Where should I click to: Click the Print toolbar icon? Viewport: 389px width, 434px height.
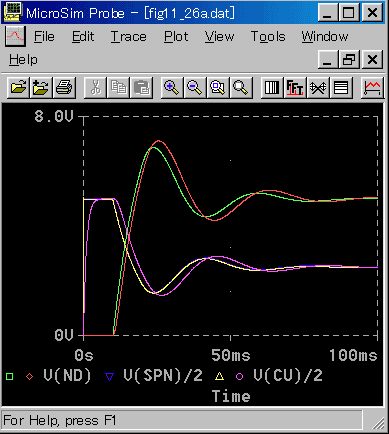tap(64, 88)
